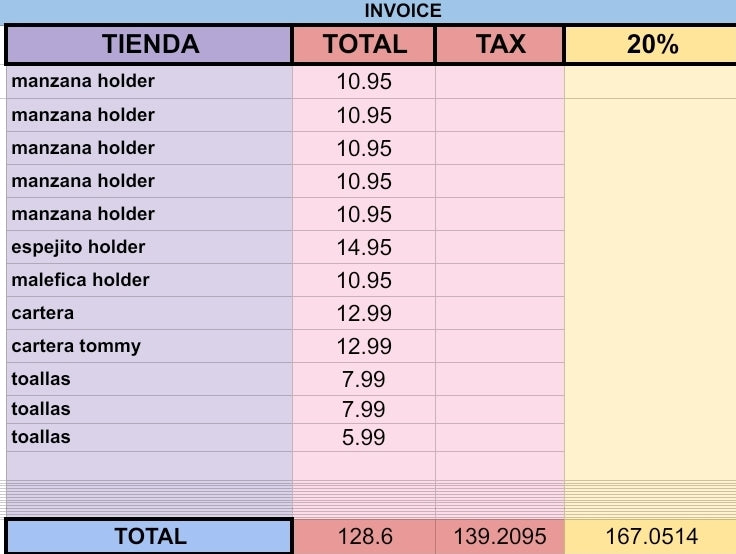Image resolution: width=736 pixels, height=554 pixels.
Task: Click the price cell beside malefica holder
Action: tap(364, 280)
